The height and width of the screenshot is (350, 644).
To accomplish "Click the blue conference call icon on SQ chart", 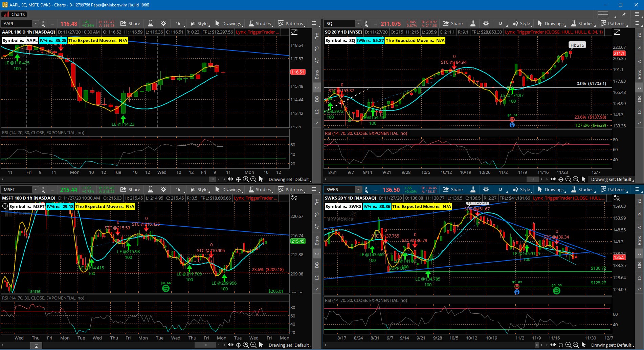I will [x=512, y=125].
